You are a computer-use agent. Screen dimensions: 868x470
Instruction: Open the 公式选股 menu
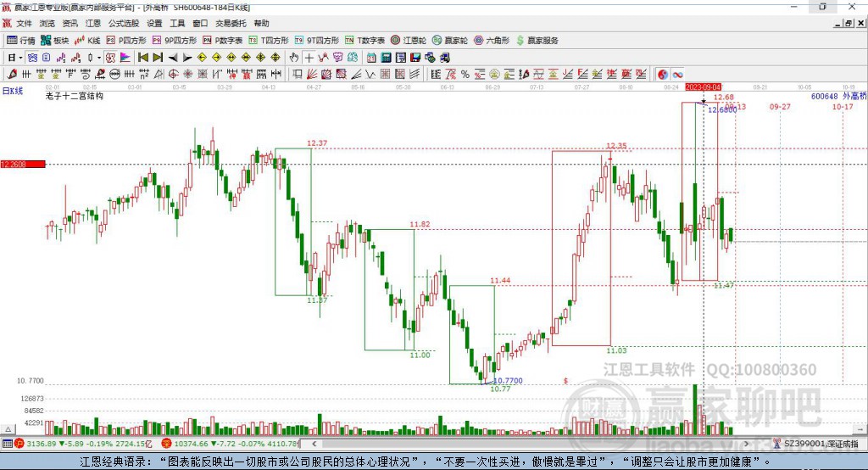click(124, 23)
